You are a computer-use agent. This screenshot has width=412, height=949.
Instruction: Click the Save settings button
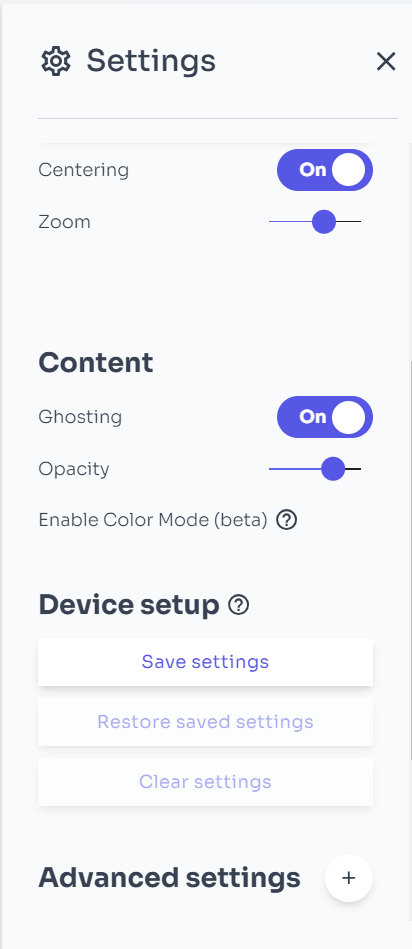coord(205,662)
